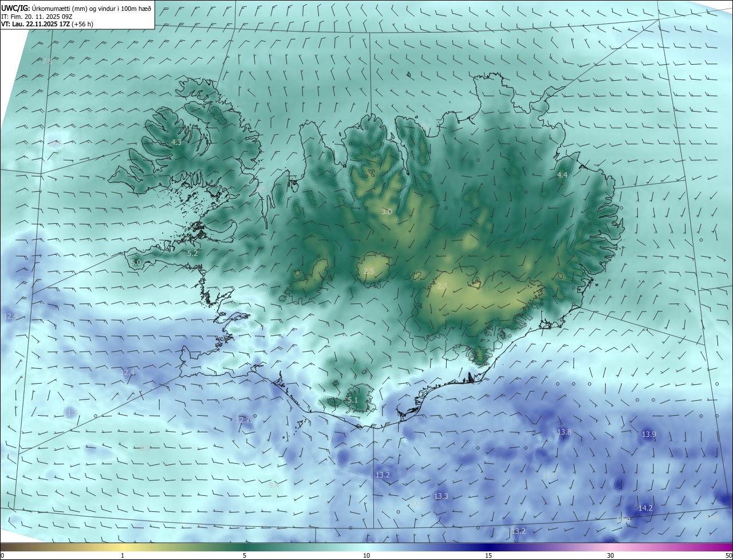Click the 12.7 value label over the sea
733x560 pixels.
[x=243, y=420]
